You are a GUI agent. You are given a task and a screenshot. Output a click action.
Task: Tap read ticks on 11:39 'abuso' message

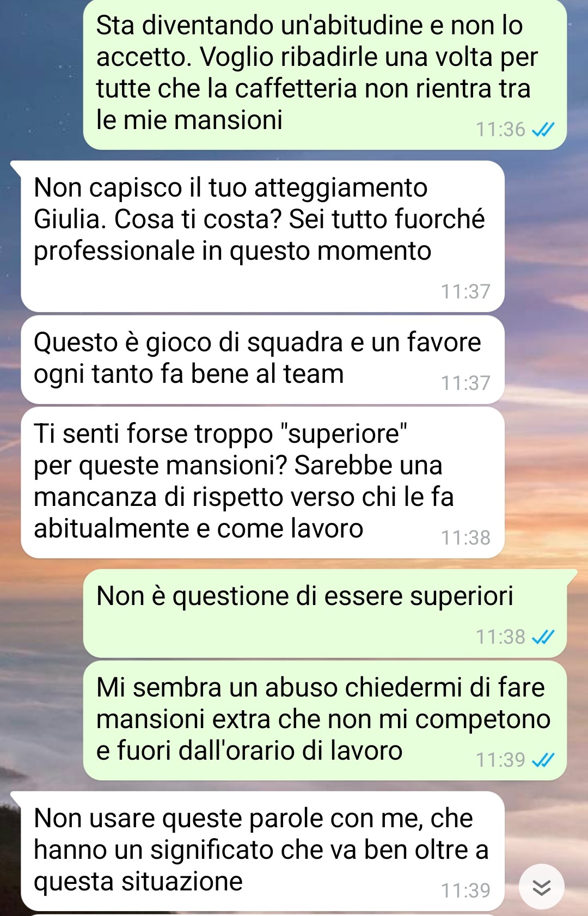[x=543, y=760]
